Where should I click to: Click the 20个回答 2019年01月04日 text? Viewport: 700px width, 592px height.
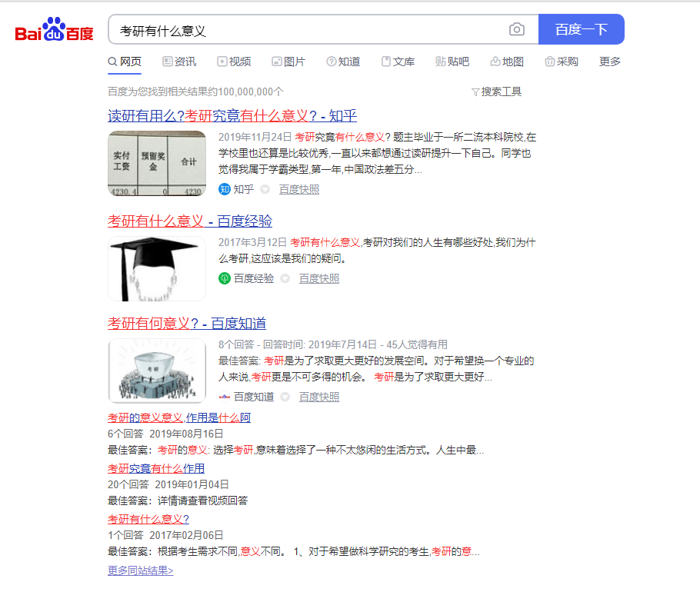[168, 485]
